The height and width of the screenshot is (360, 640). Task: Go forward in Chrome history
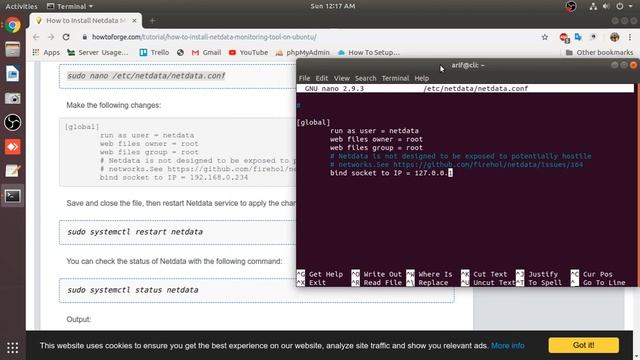[51, 37]
